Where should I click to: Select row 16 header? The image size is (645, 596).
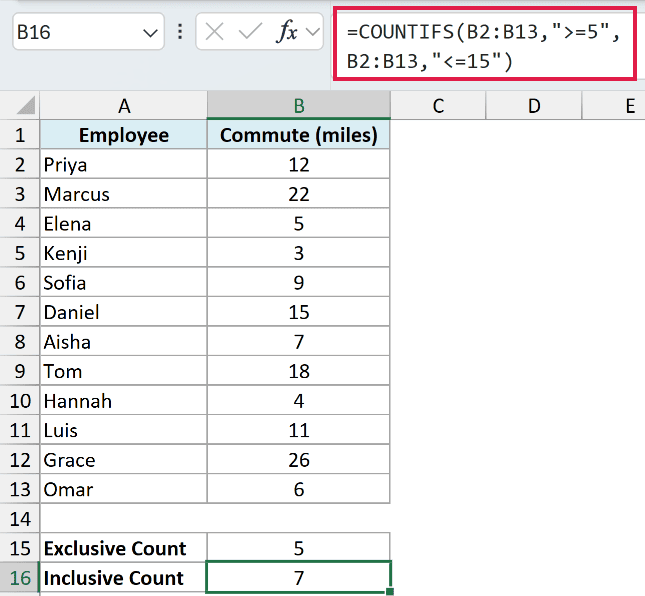point(20,578)
